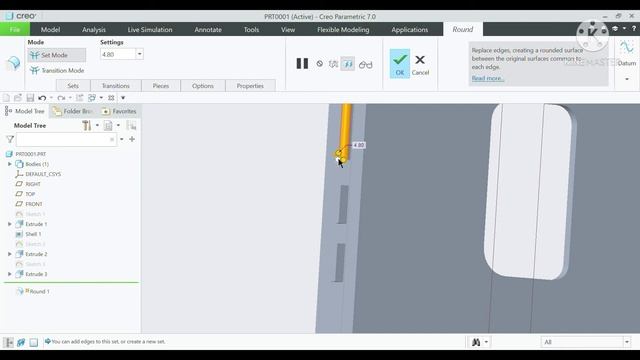Open the Flexible Modeling tab

(343, 29)
